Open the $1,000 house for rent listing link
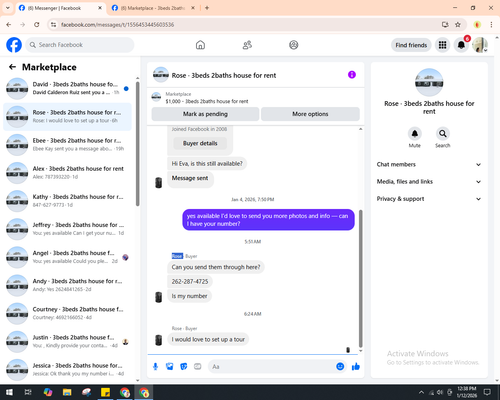 point(207,101)
